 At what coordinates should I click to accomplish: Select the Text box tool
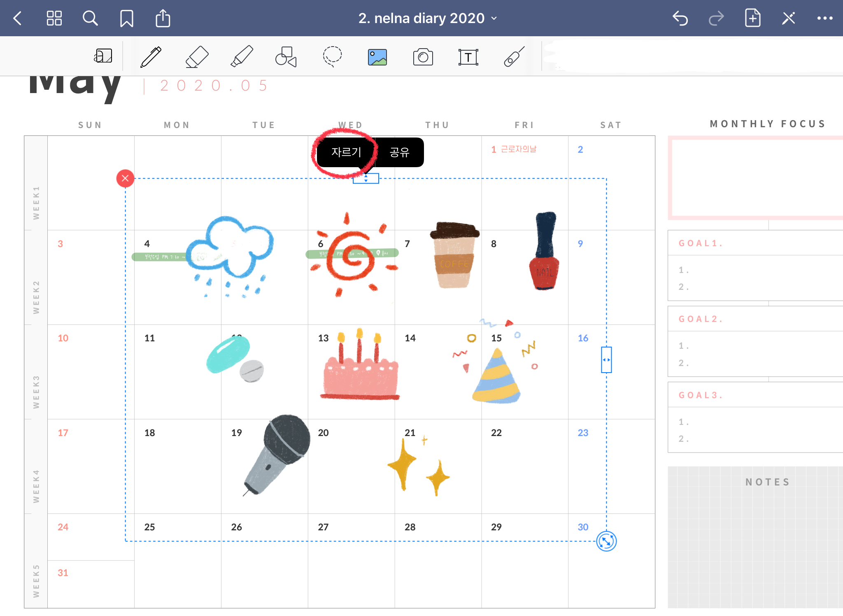(468, 57)
